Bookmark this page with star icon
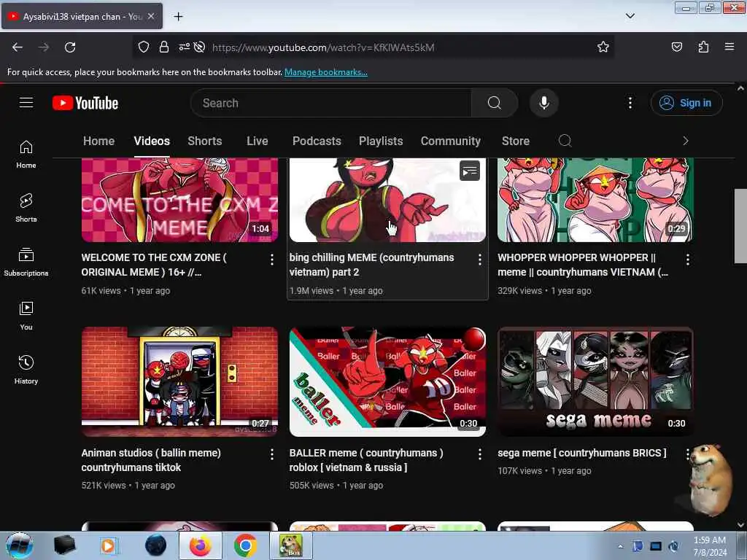This screenshot has width=747, height=560. coord(603,47)
